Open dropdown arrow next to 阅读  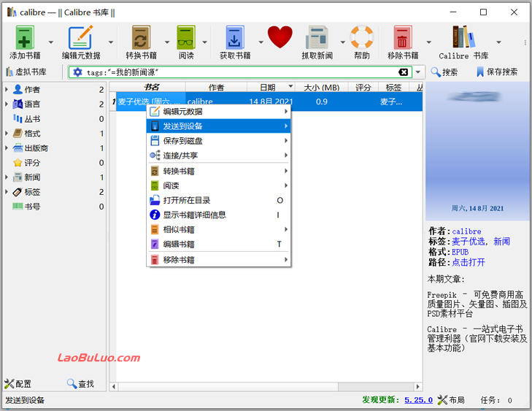pos(204,42)
